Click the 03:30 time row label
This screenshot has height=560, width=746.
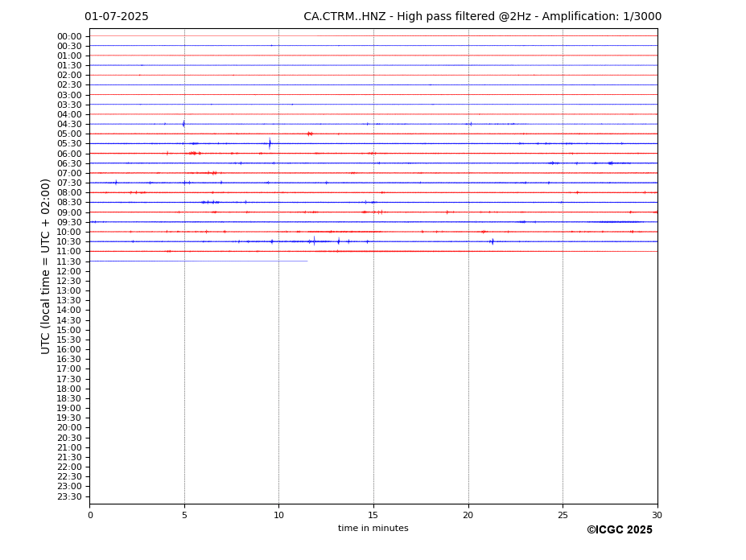69,105
